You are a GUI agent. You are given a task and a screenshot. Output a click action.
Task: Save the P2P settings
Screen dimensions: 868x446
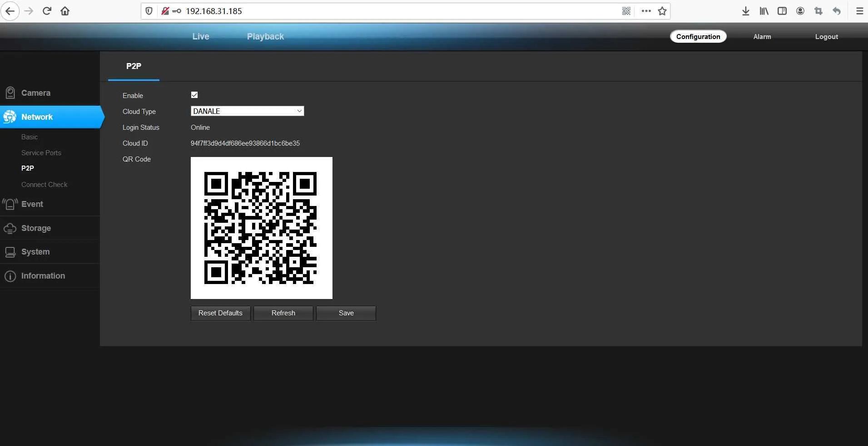pyautogui.click(x=346, y=313)
